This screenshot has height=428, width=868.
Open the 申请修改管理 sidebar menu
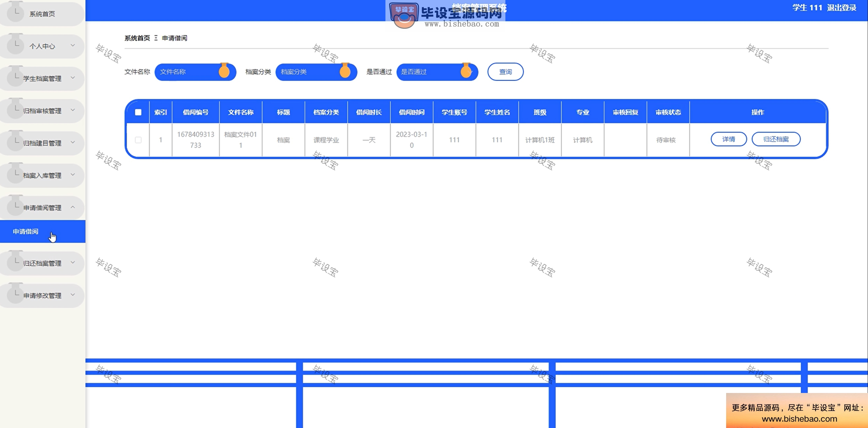pyautogui.click(x=42, y=296)
